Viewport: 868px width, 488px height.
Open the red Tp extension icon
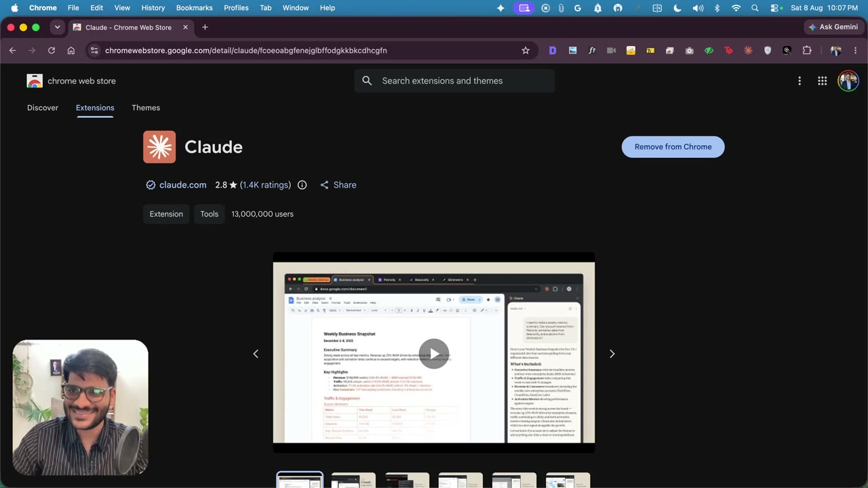click(729, 50)
